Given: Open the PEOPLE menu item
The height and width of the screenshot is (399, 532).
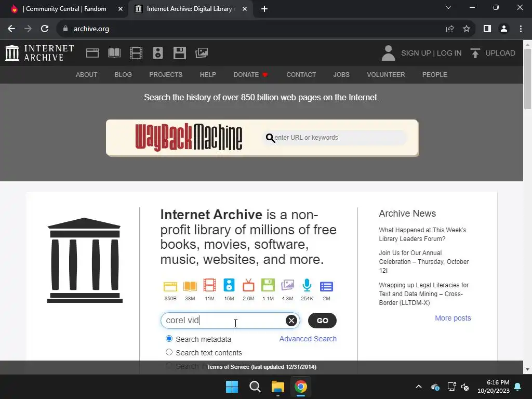Looking at the screenshot, I should point(435,75).
